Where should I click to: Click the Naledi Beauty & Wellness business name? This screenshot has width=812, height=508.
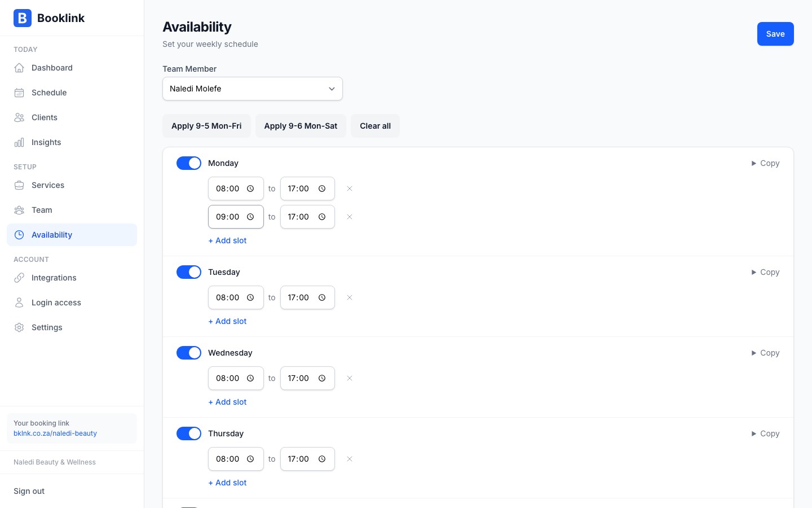click(55, 462)
